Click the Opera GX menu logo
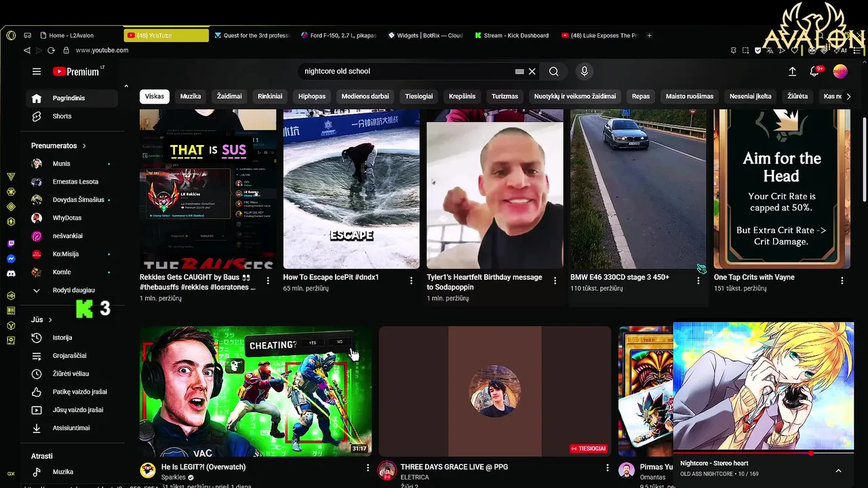868x488 pixels. 11,35
